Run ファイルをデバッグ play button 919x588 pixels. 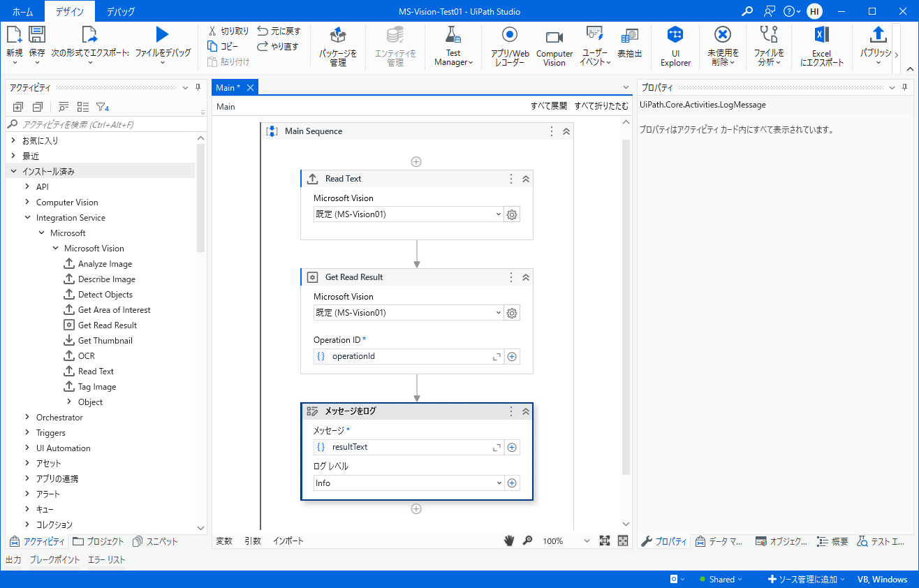(162, 35)
